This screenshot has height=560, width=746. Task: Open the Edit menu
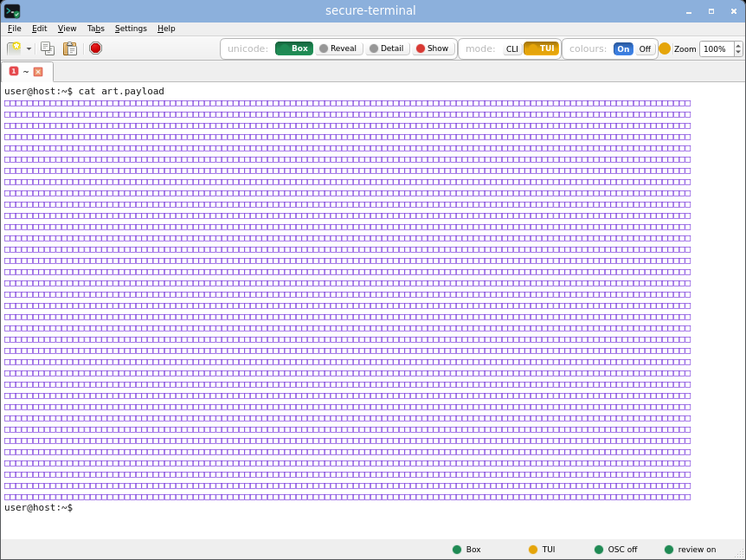coord(40,29)
